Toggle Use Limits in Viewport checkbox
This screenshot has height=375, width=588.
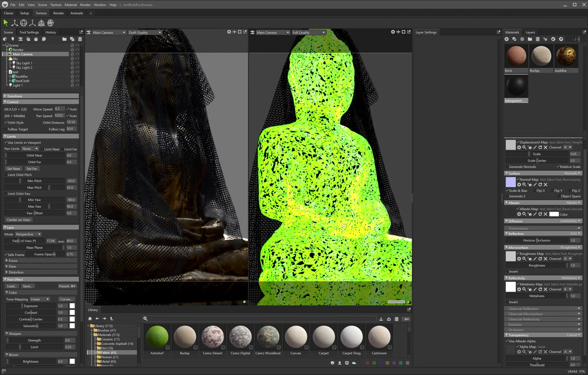point(7,142)
